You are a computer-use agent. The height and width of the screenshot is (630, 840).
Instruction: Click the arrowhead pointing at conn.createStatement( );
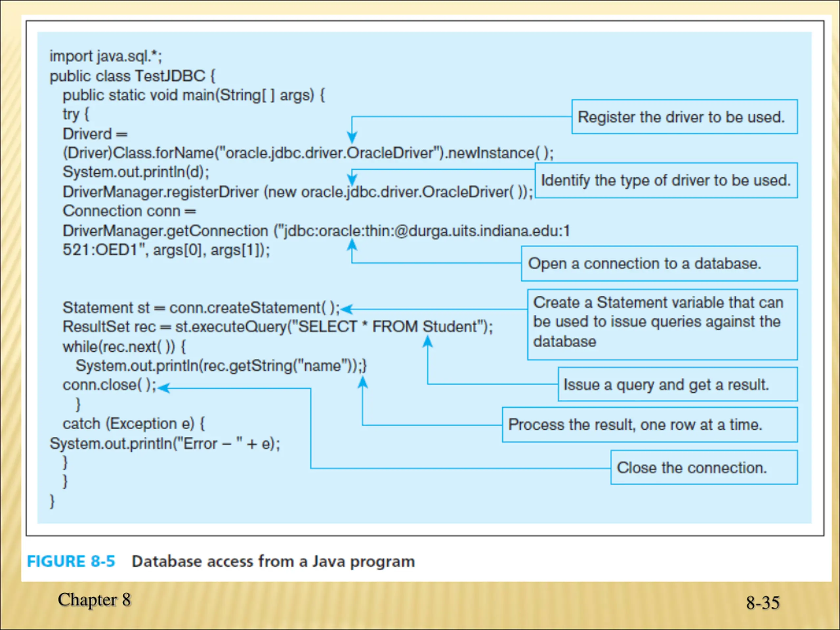click(347, 309)
